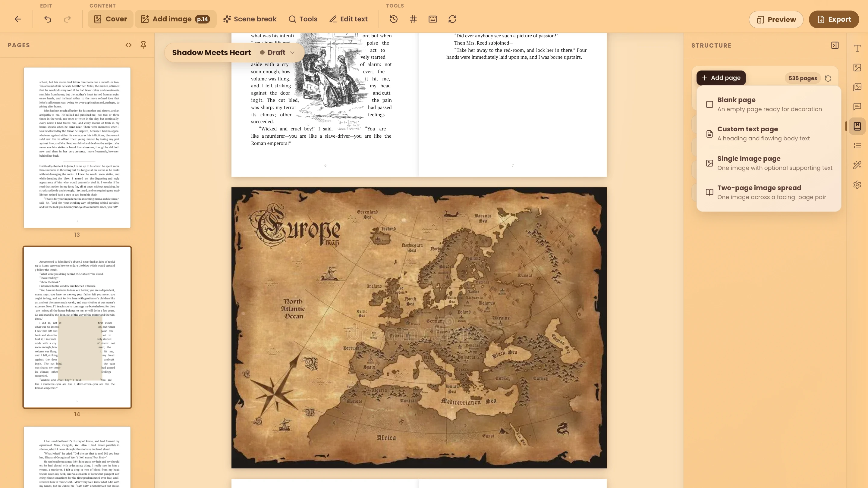Open the comments icon in sidebar

857,107
